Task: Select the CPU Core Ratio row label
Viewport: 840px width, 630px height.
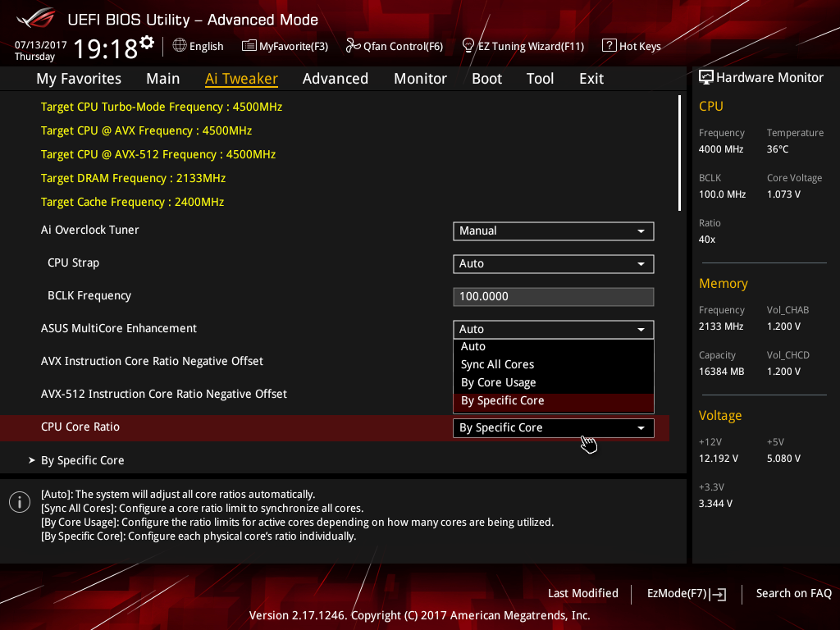Action: pos(80,427)
